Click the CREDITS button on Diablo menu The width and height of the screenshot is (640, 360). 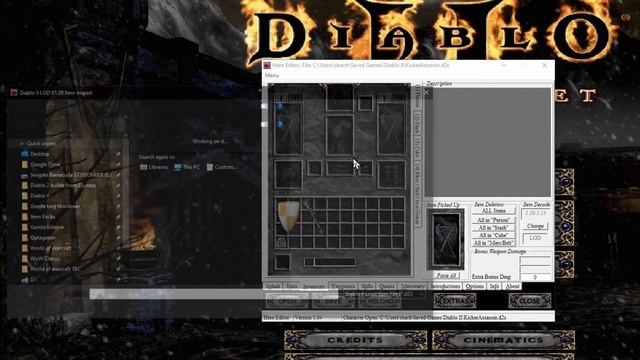356,340
